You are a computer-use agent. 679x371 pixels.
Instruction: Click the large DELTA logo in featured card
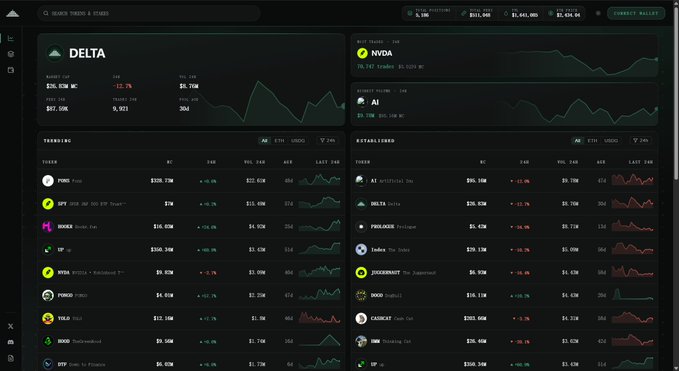coord(55,53)
